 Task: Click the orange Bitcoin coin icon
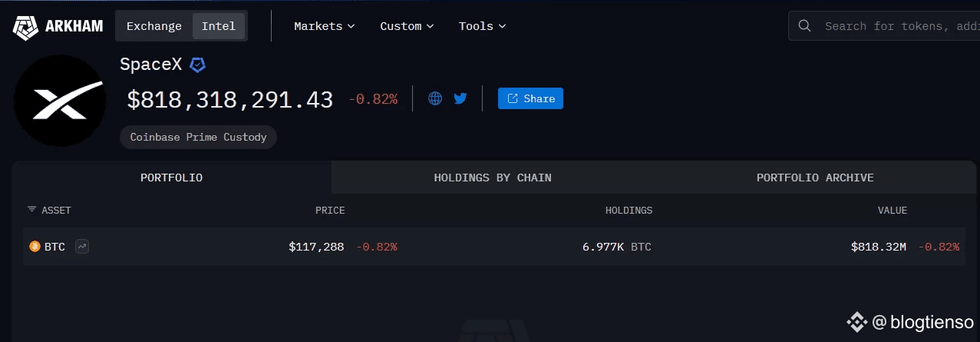(35, 247)
